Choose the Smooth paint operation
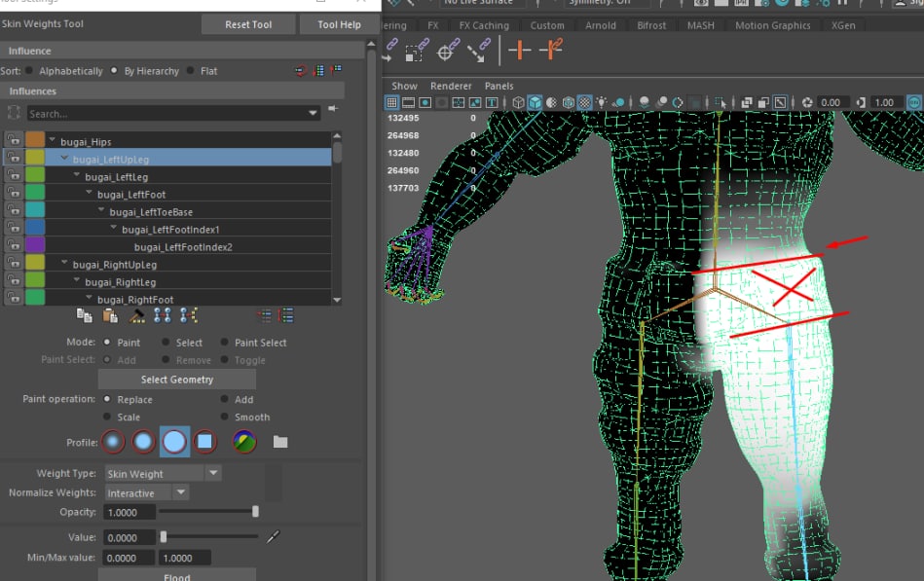 point(225,417)
